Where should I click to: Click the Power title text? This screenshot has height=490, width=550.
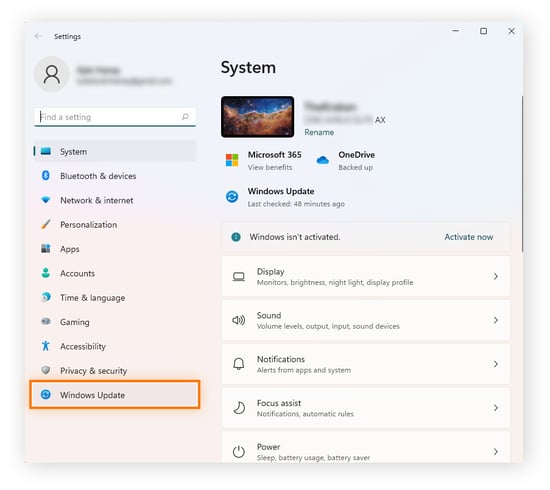click(x=268, y=447)
